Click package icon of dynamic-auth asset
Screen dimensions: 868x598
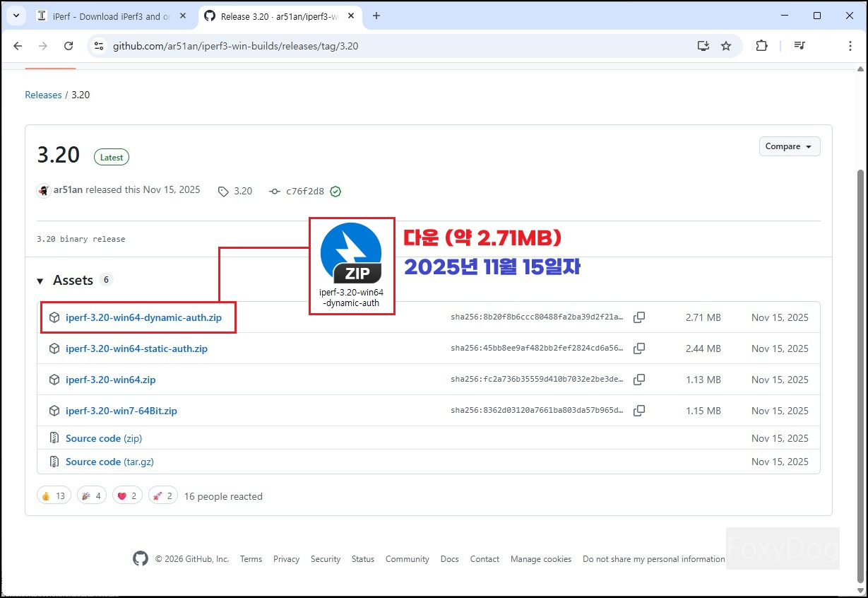point(54,317)
